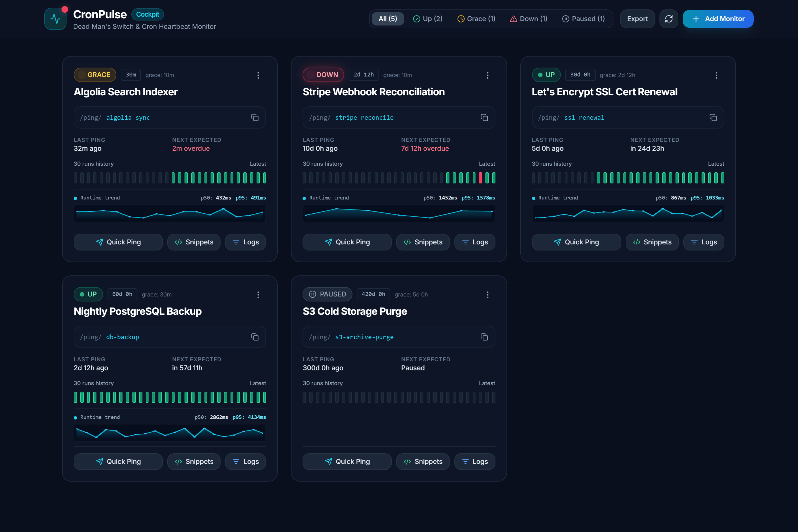
Task: Quick Ping S3 Cold Storage Purge
Action: coord(347,461)
